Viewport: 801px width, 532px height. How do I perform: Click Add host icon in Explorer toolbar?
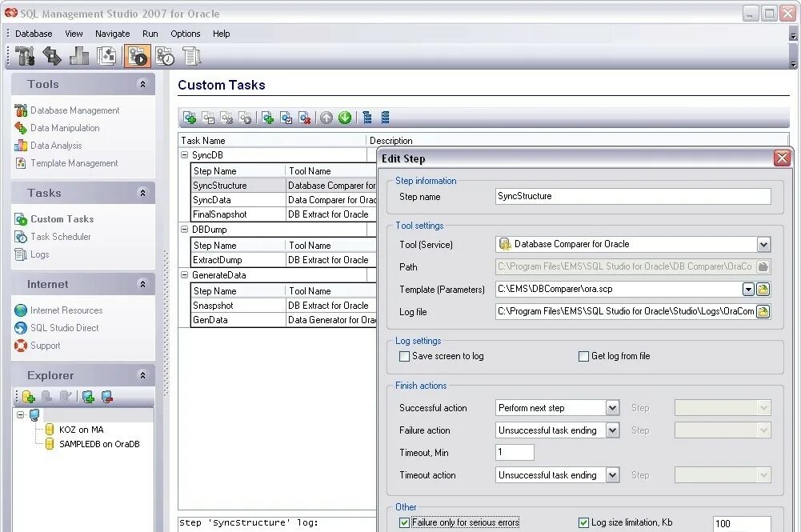coord(88,397)
